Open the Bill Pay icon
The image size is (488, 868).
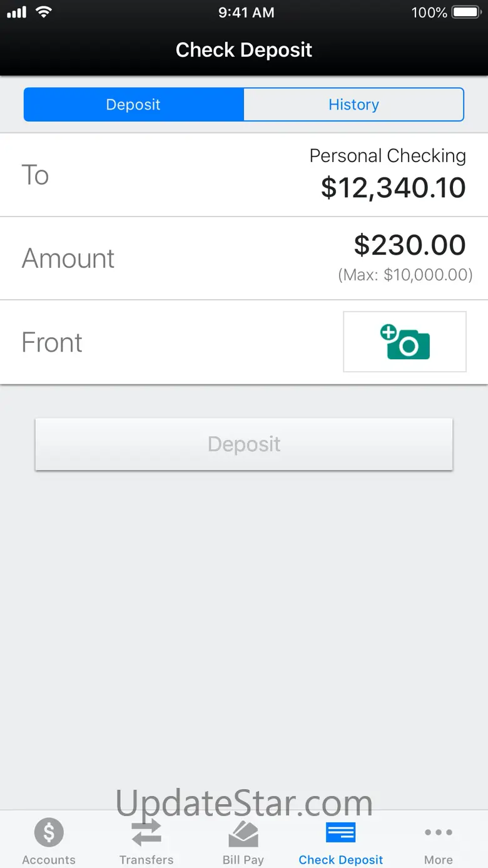[243, 834]
